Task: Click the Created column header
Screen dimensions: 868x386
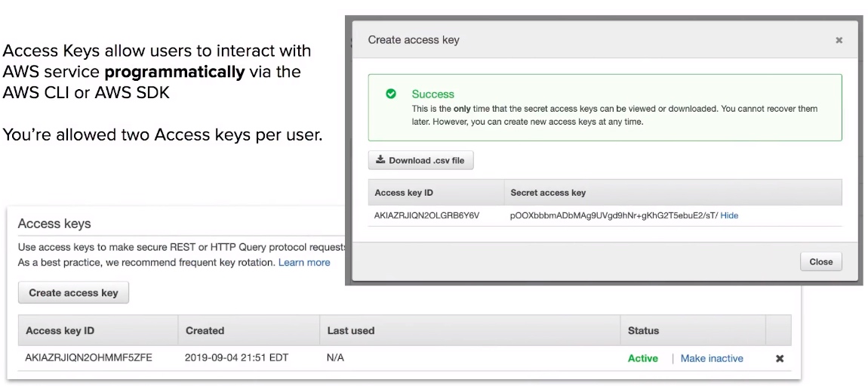Action: (x=205, y=331)
